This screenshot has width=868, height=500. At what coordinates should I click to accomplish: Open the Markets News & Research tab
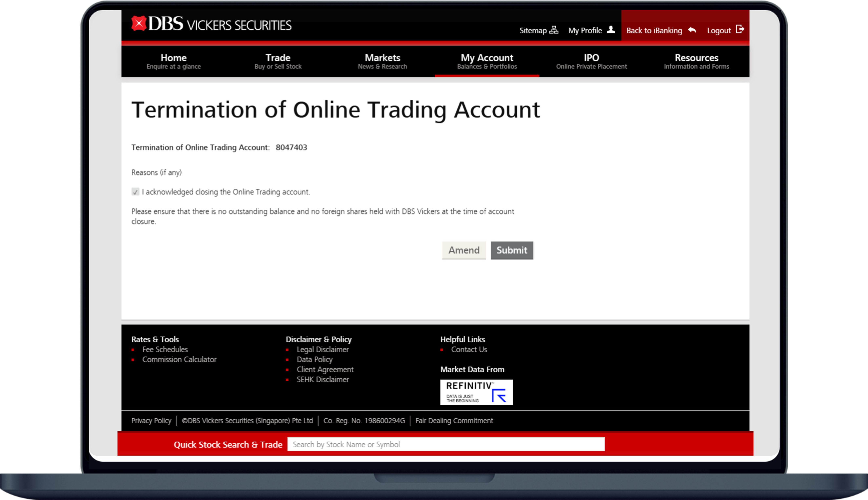pyautogui.click(x=382, y=61)
